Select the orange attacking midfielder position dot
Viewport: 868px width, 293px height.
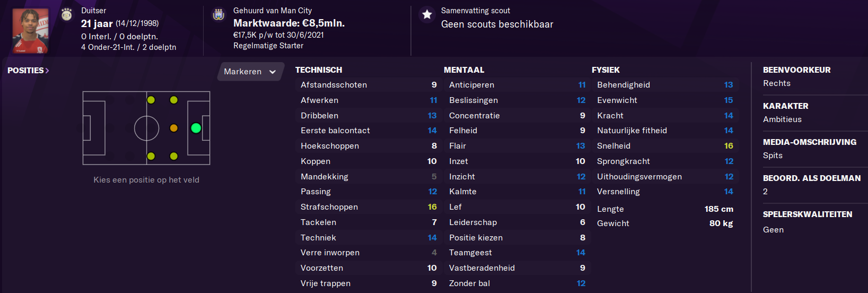click(x=173, y=128)
